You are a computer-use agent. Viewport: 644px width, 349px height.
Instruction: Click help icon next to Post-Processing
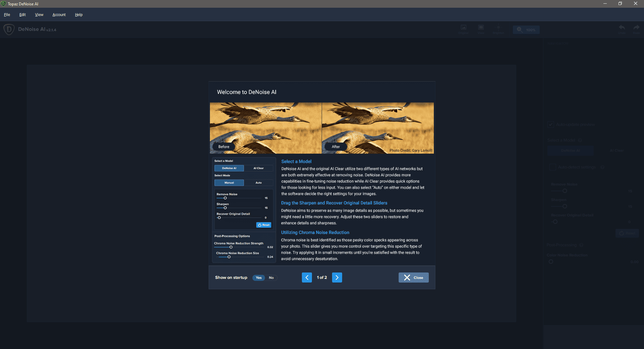point(582,245)
